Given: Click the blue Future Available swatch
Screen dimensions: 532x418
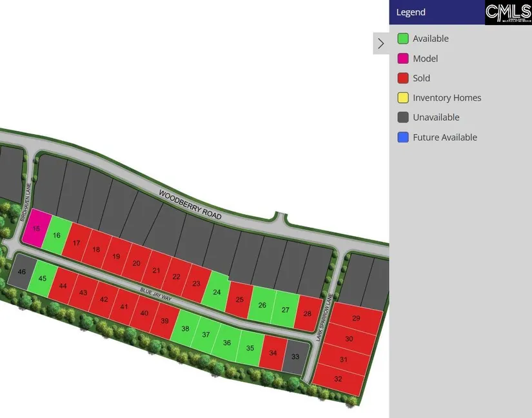Looking at the screenshot, I should tap(403, 137).
